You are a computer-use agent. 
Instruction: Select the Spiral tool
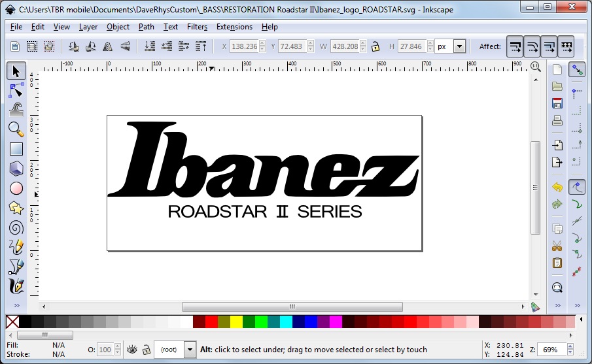16,228
